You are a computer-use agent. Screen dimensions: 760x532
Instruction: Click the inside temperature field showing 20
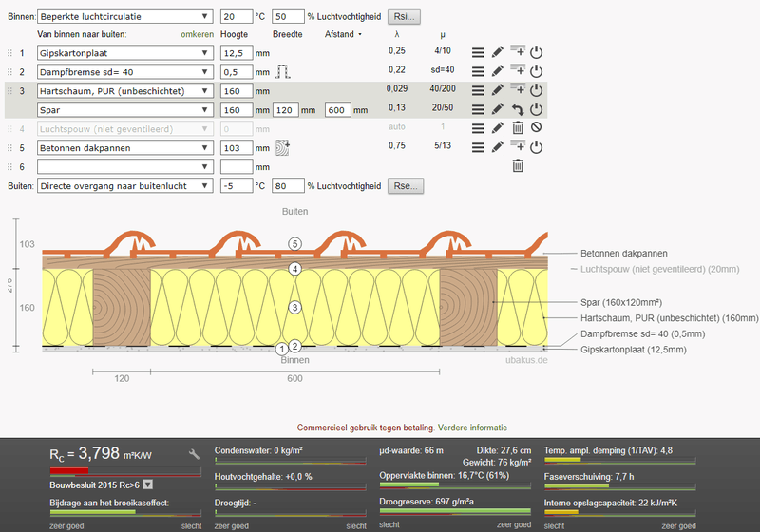click(237, 16)
